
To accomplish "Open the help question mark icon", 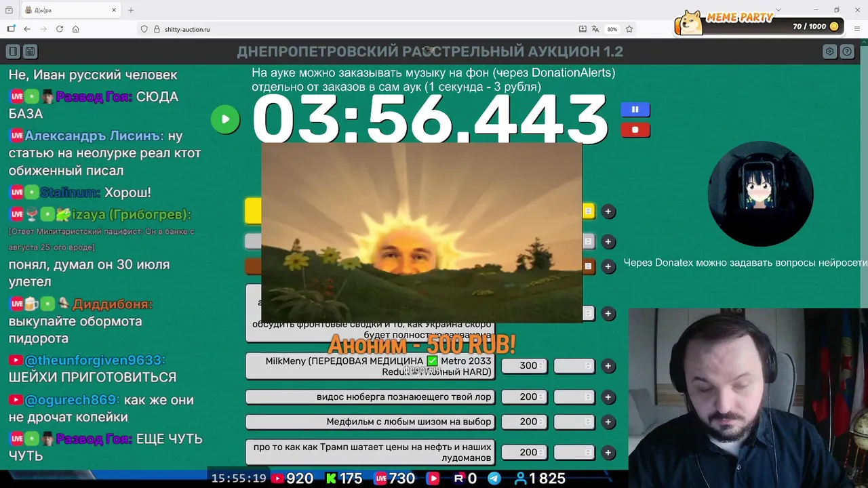I will 847,52.
